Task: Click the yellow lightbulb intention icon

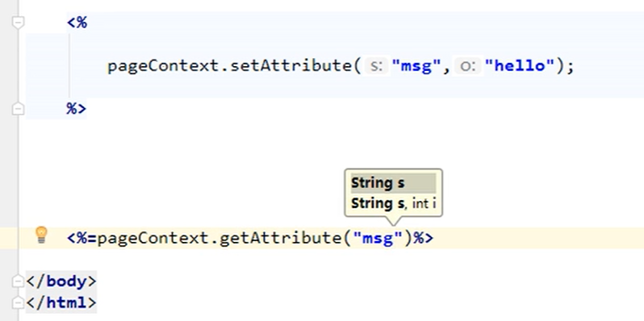Action: click(x=41, y=236)
